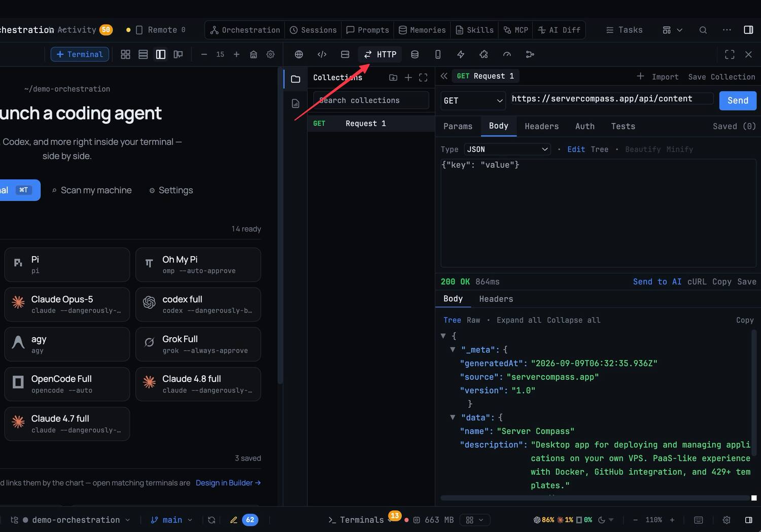Click Save Collection button

721,77
